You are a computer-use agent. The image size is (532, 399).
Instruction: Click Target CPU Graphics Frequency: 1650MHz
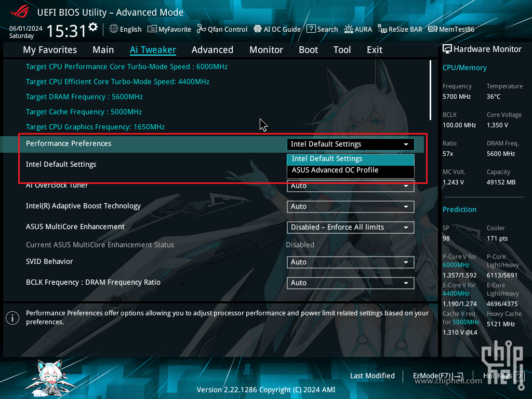[95, 127]
